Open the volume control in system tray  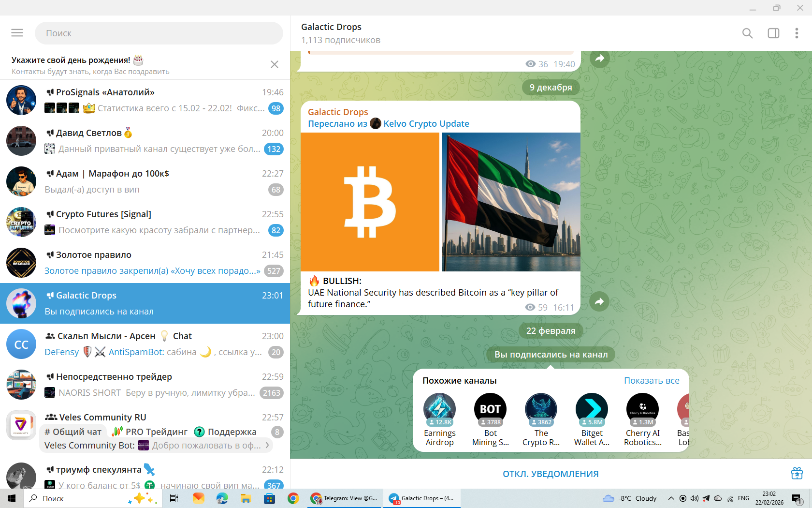point(695,498)
